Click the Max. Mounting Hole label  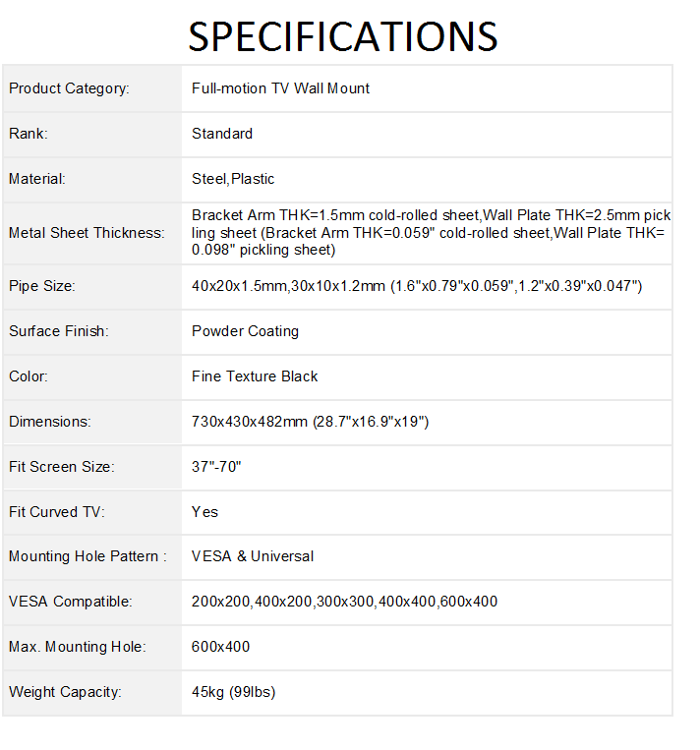[77, 647]
